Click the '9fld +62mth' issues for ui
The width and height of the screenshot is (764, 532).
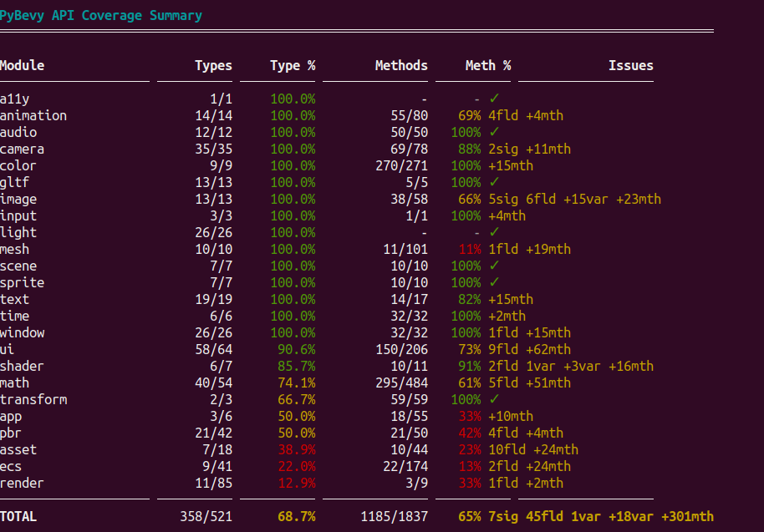point(530,350)
